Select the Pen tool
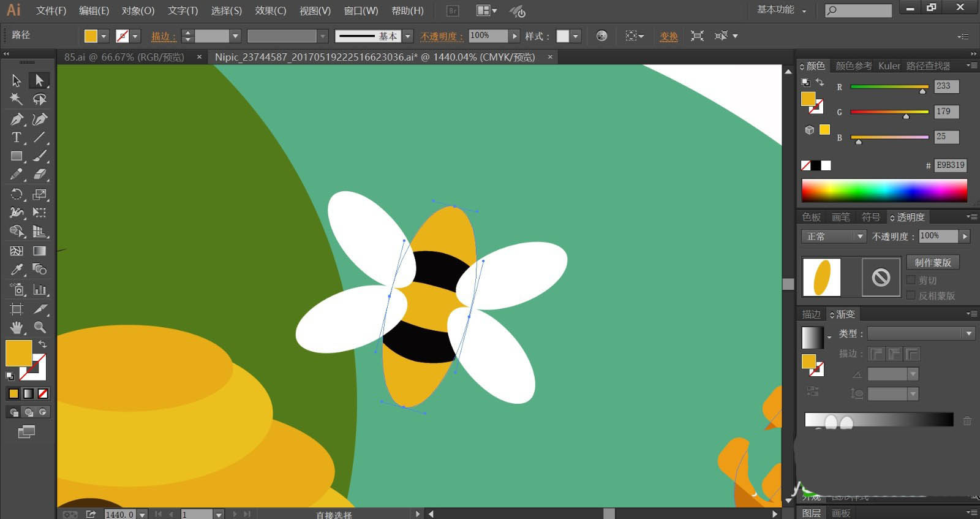 [17, 119]
